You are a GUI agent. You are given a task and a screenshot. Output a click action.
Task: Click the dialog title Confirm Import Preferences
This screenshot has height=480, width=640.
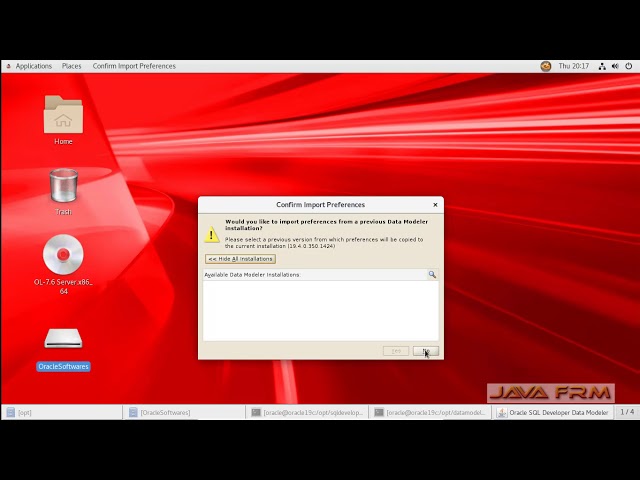(x=320, y=205)
